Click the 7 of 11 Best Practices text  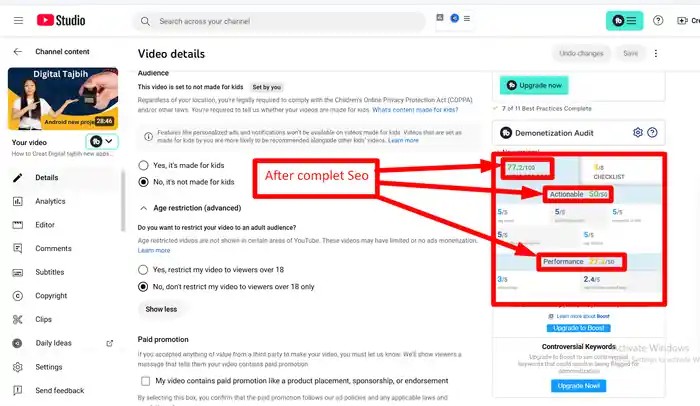click(546, 109)
